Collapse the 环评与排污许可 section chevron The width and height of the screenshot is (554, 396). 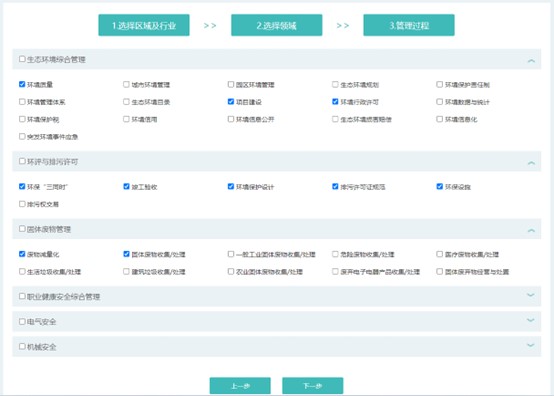click(531, 163)
